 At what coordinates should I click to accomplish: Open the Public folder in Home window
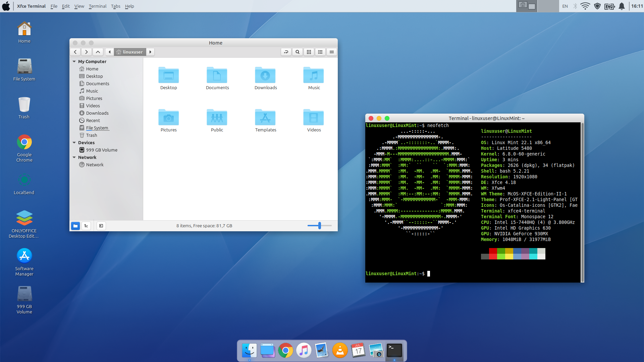coord(217,121)
